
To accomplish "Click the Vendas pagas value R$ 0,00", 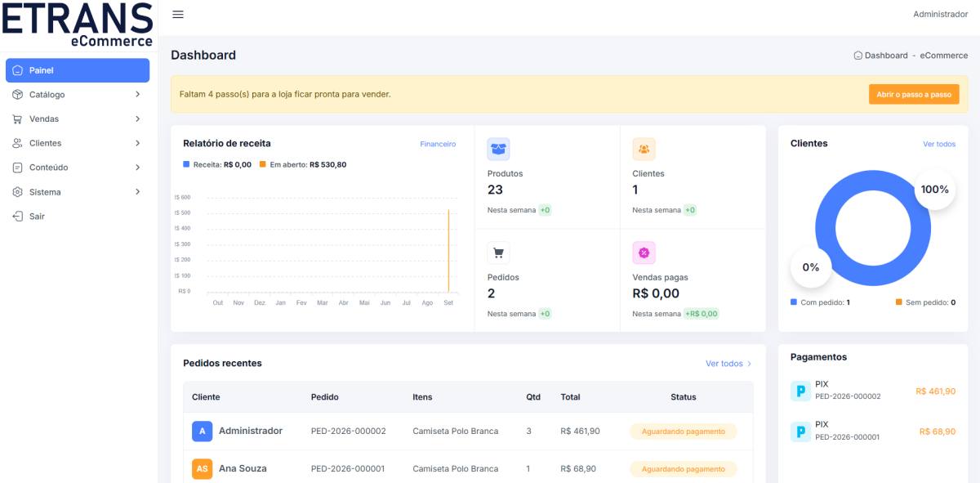I will [x=656, y=293].
